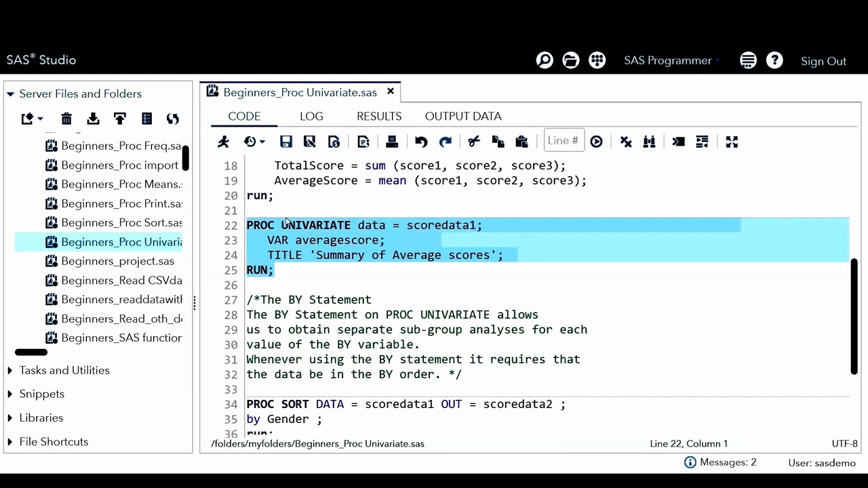Redo the last edit
Screen dimensions: 868x488
tap(446, 142)
